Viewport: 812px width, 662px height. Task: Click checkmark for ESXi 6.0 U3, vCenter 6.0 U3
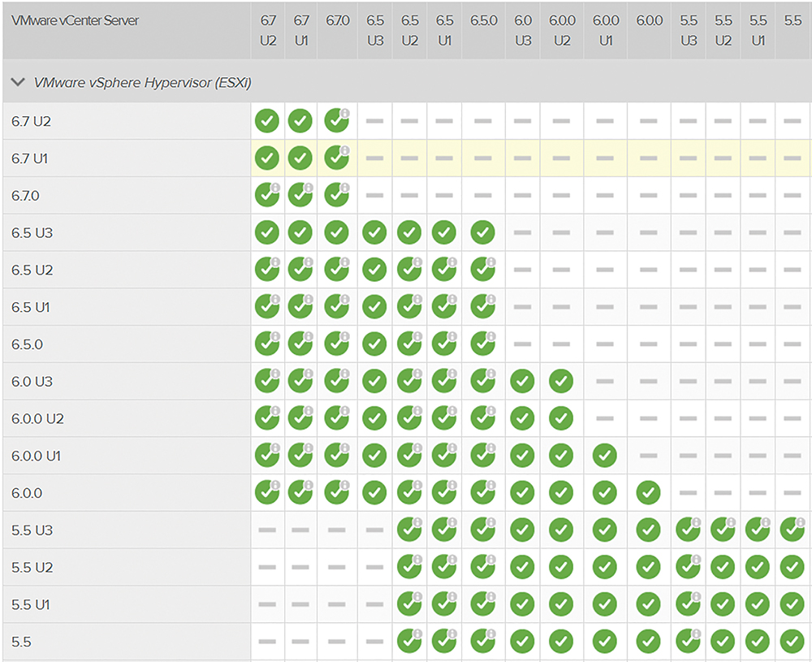coord(522,381)
